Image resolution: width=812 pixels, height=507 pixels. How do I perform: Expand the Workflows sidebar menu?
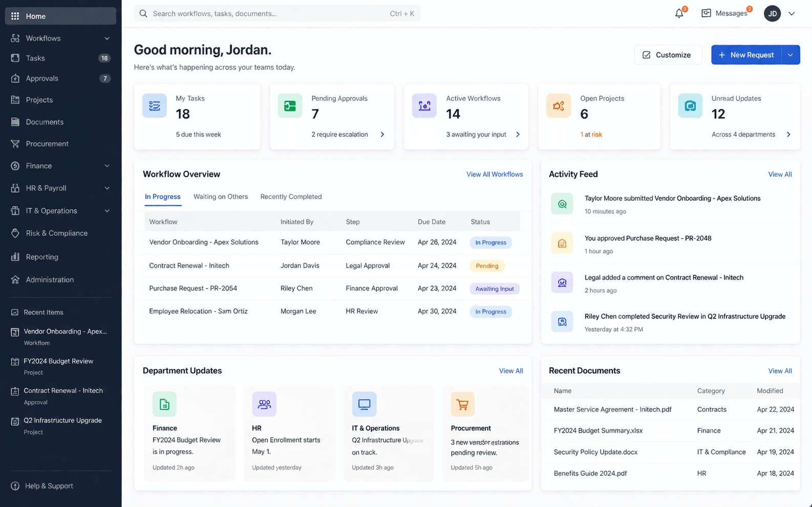tap(107, 38)
